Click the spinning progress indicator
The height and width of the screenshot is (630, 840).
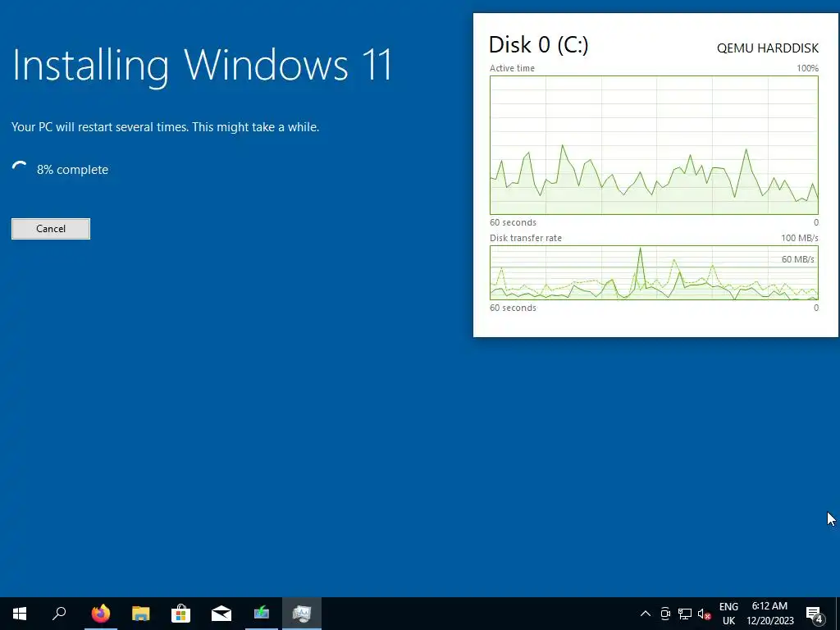[x=20, y=168]
